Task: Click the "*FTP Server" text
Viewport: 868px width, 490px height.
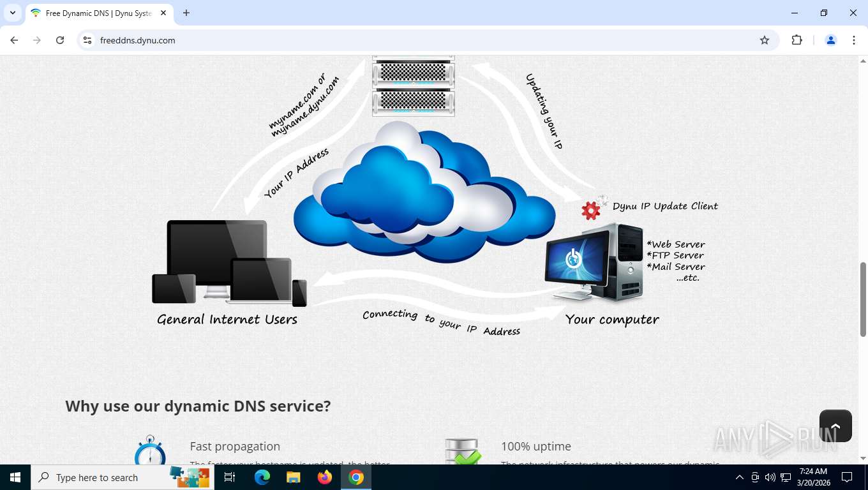Action: tap(675, 255)
